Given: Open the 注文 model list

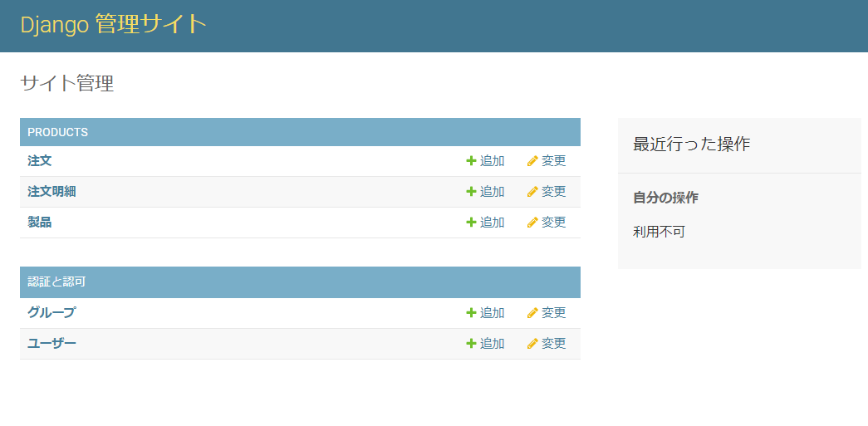Looking at the screenshot, I should coord(39,161).
